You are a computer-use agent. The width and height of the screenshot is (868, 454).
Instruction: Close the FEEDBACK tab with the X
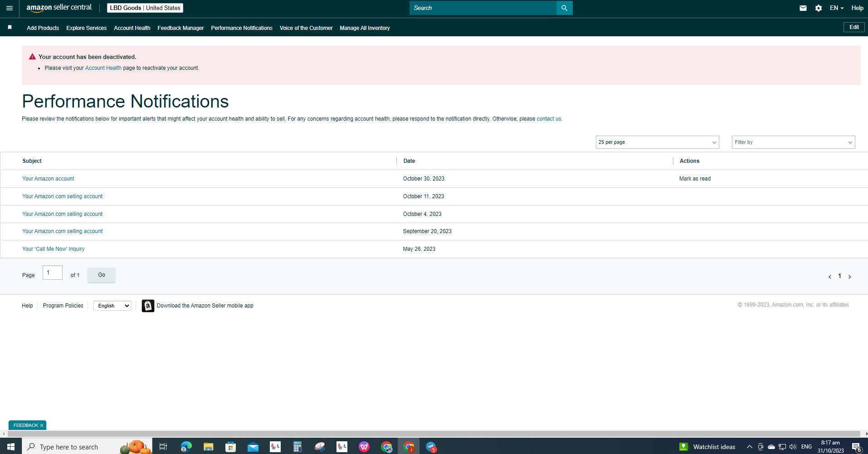42,425
